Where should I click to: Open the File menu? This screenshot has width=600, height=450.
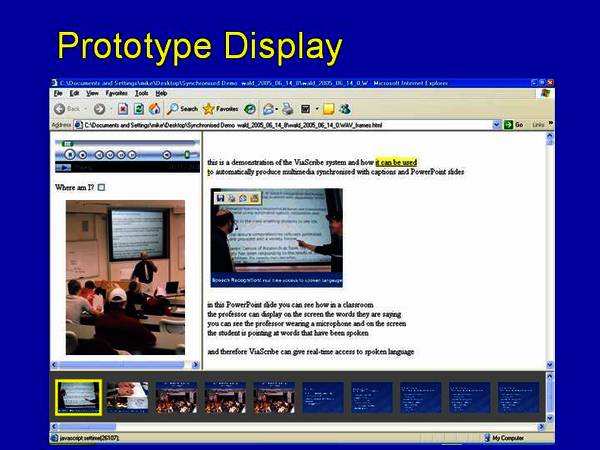click(x=58, y=93)
